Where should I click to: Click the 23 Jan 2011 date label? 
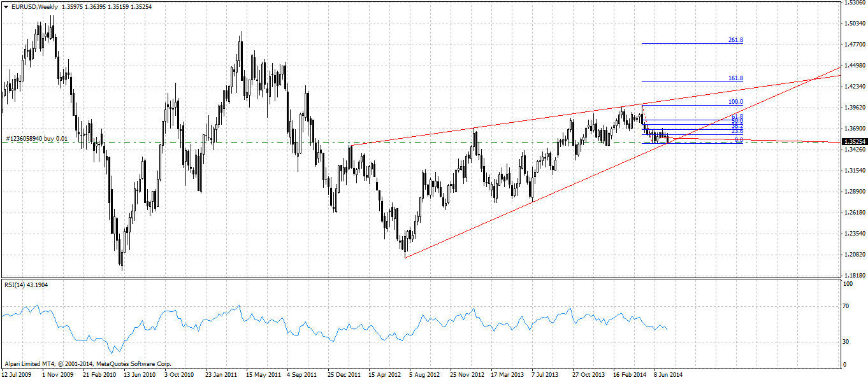click(x=221, y=375)
